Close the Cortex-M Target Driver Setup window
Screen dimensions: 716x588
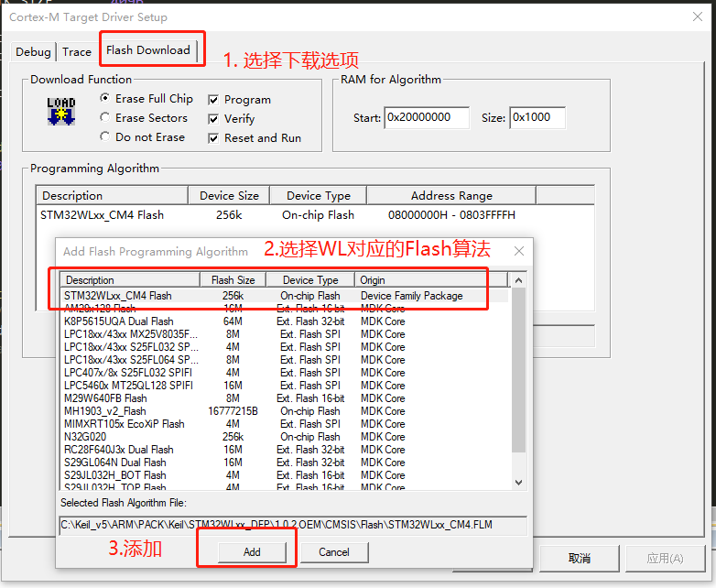(x=698, y=16)
